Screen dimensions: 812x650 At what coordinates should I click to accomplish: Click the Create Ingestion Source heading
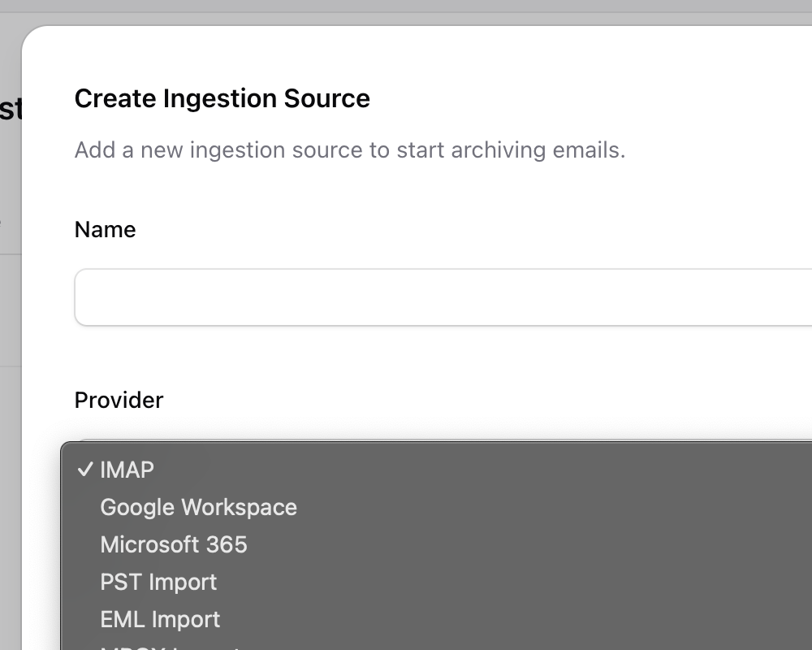click(222, 98)
